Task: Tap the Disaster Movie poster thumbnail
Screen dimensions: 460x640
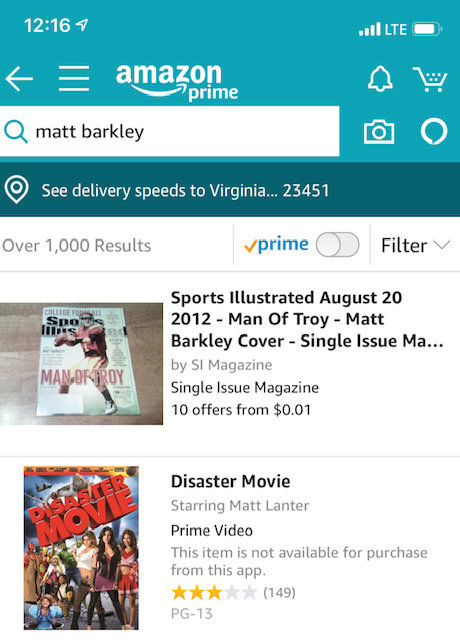Action: [81, 548]
